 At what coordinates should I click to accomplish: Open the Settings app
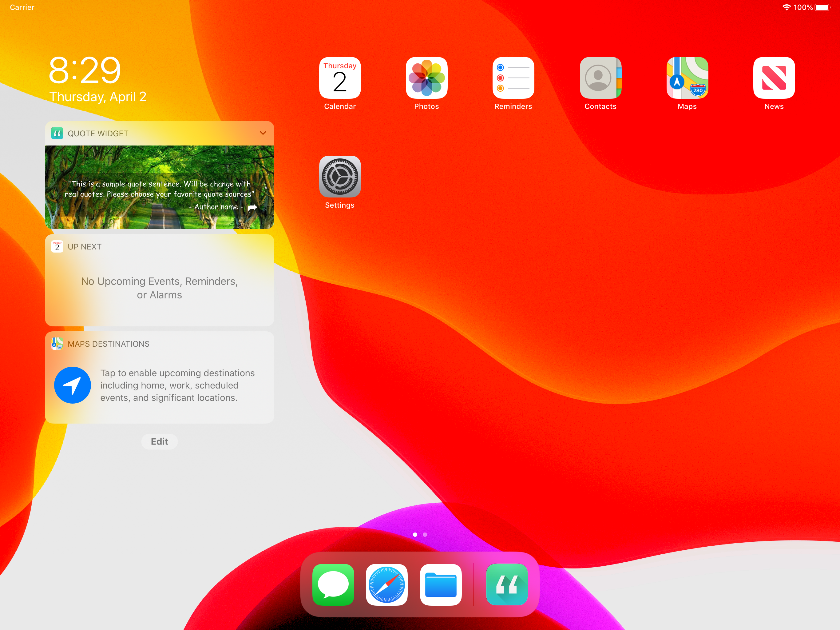coord(340,177)
